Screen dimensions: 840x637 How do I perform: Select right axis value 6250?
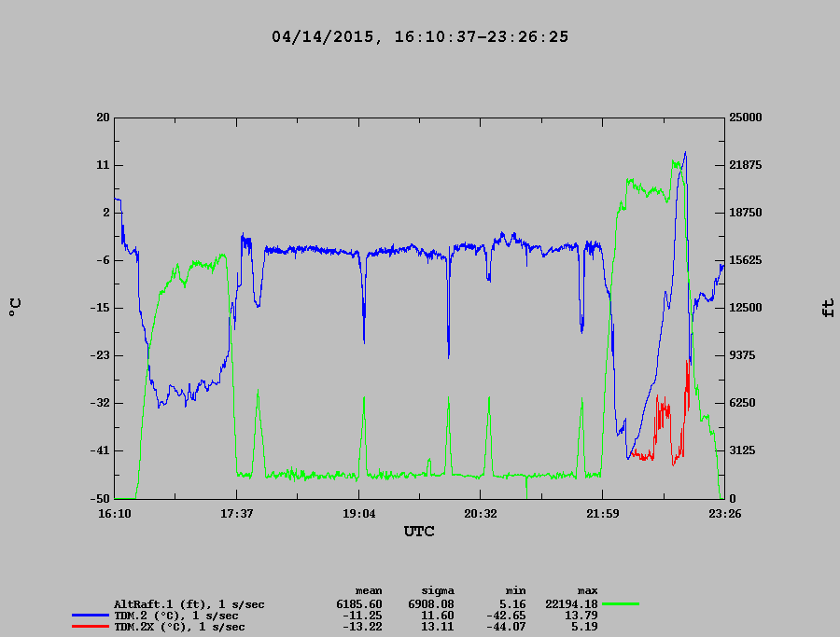(743, 403)
